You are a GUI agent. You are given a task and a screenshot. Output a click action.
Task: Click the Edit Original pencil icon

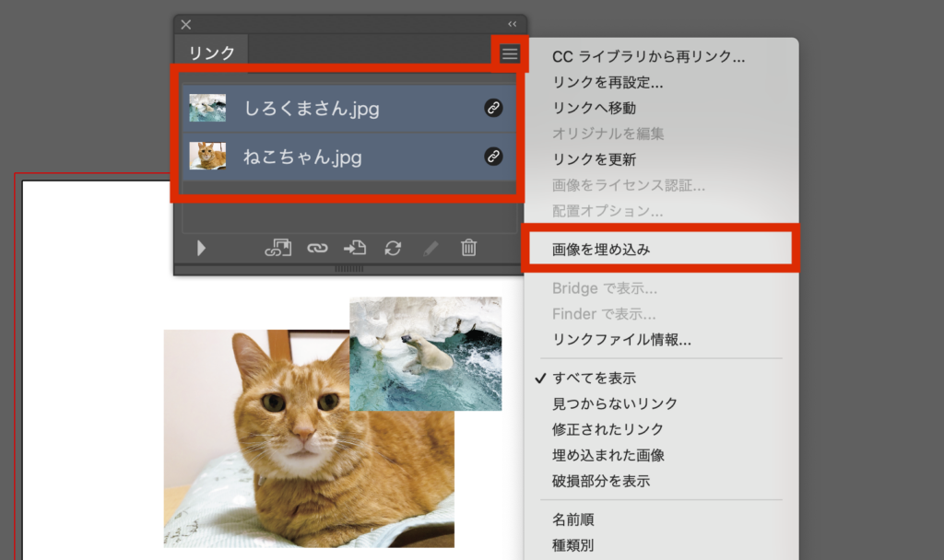(x=431, y=248)
